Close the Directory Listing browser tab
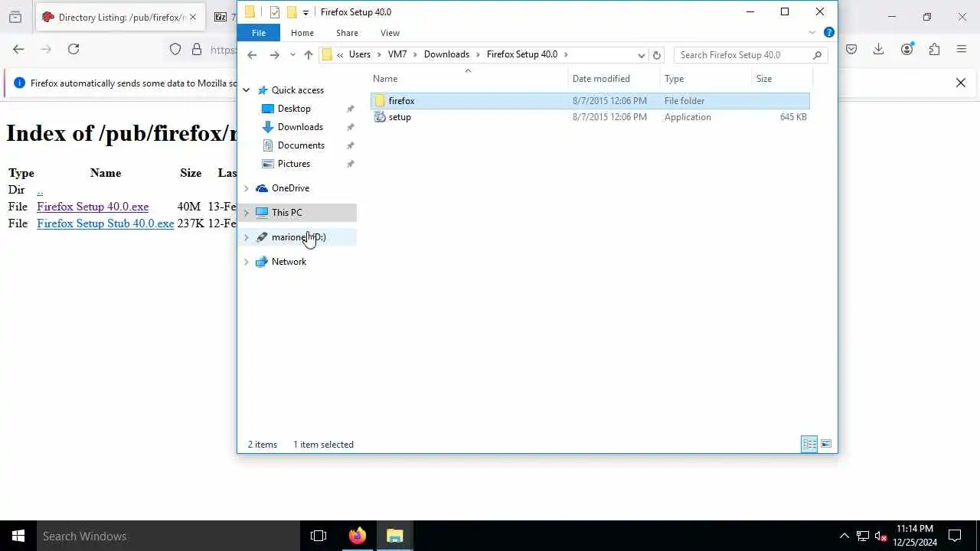The width and height of the screenshot is (980, 551). pyautogui.click(x=192, y=17)
